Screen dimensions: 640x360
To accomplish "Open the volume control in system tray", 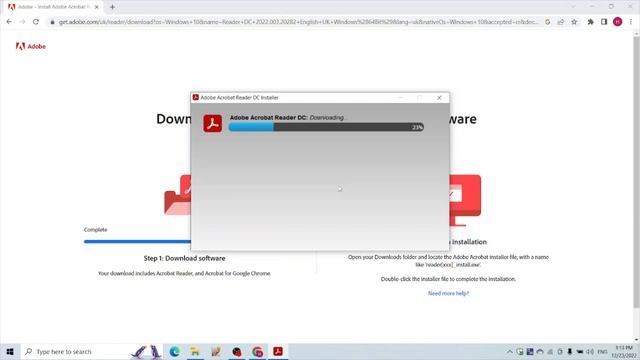I will pos(590,351).
